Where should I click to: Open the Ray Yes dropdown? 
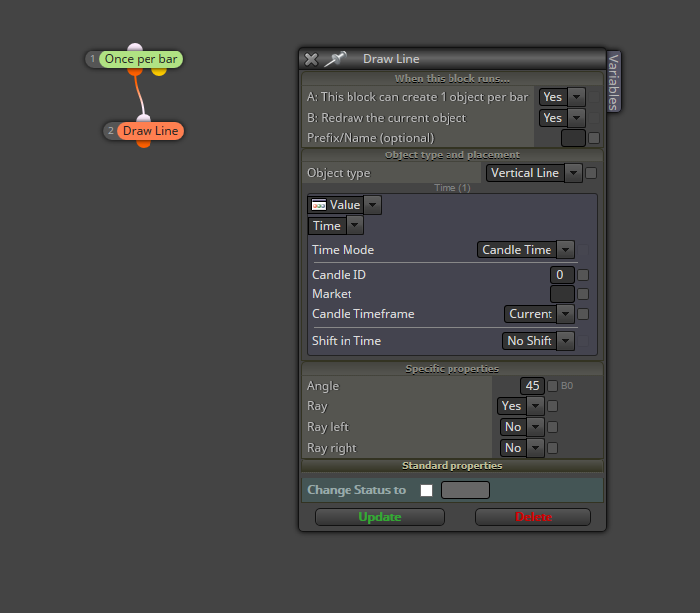pyautogui.click(x=520, y=406)
